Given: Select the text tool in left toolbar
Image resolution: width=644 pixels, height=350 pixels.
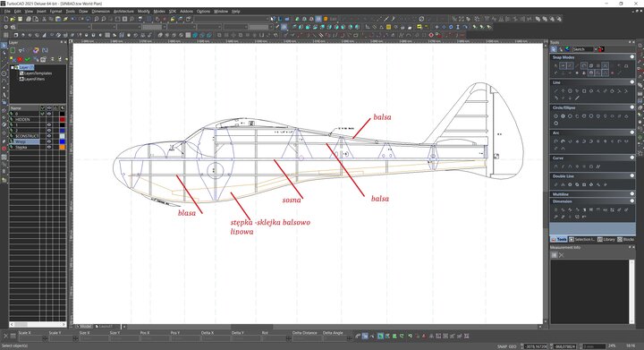Looking at the screenshot, I should [x=4, y=95].
